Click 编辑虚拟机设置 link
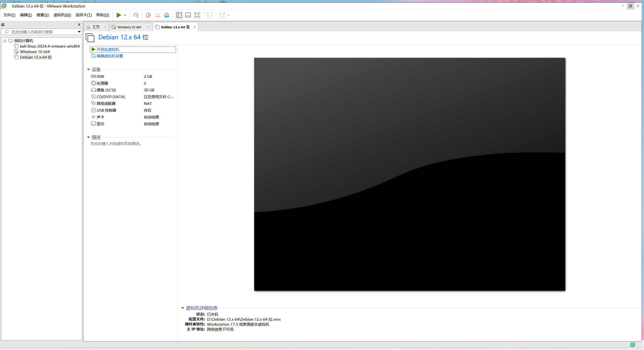Image resolution: width=644 pixels, height=350 pixels. coord(110,56)
